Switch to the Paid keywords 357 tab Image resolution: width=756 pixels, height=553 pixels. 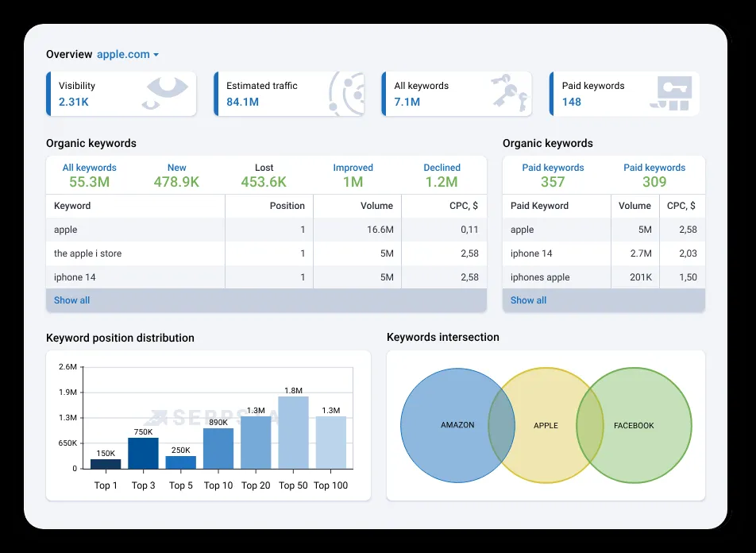pos(553,174)
